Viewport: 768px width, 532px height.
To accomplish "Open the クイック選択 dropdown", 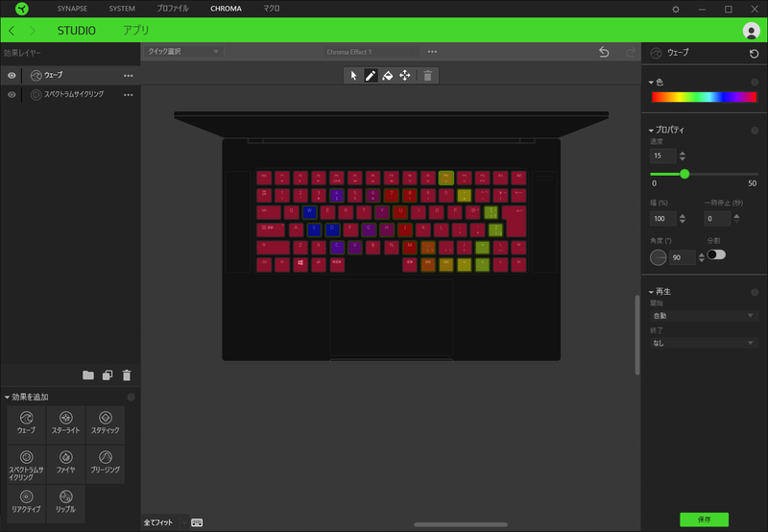I will (x=183, y=52).
